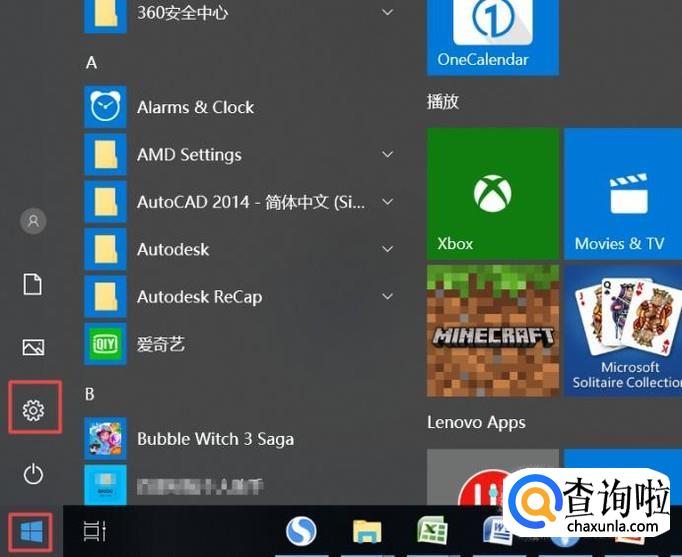Open Excel from the taskbar
682x557 pixels.
pos(432,530)
